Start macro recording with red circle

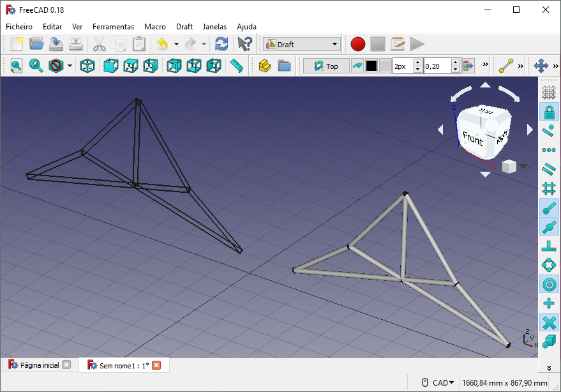357,44
